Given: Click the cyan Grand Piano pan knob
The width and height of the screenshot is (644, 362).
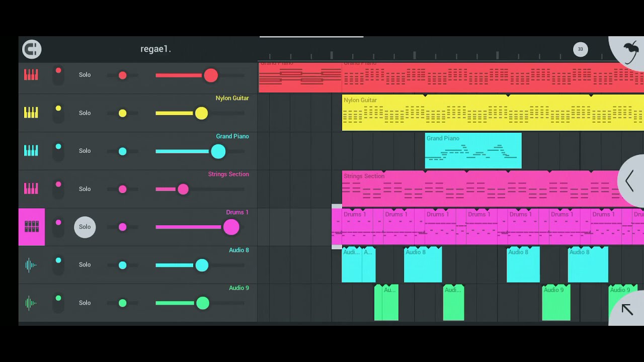Looking at the screenshot, I should [x=122, y=151].
